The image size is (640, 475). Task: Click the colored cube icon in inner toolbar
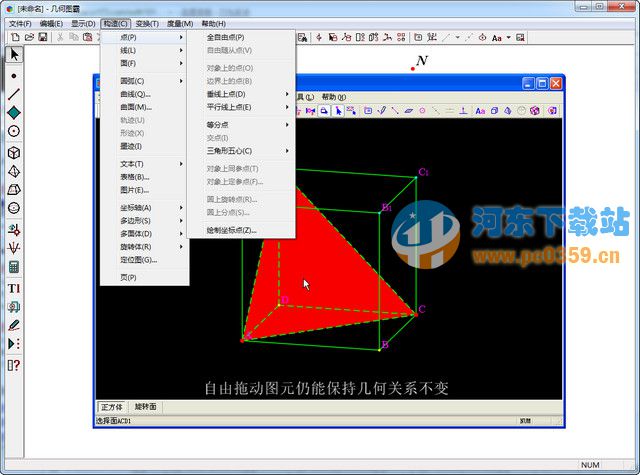pyautogui.click(x=535, y=111)
